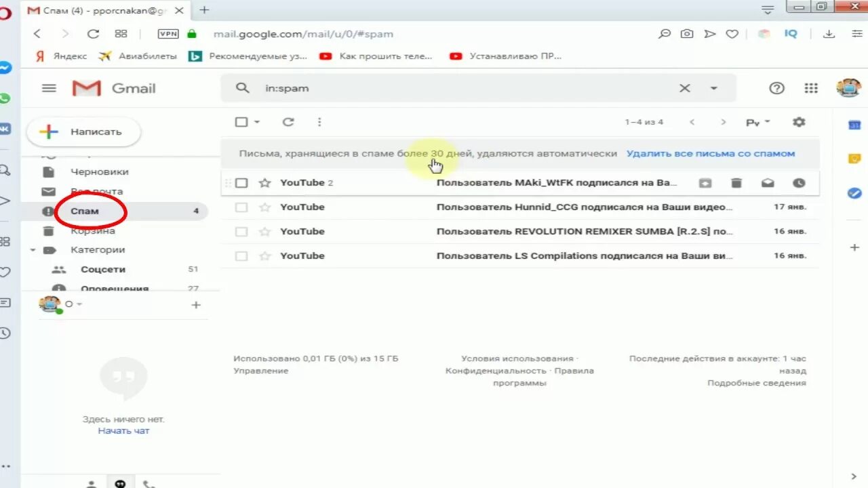Delete the hovered MAki_WtFK message

(x=736, y=183)
